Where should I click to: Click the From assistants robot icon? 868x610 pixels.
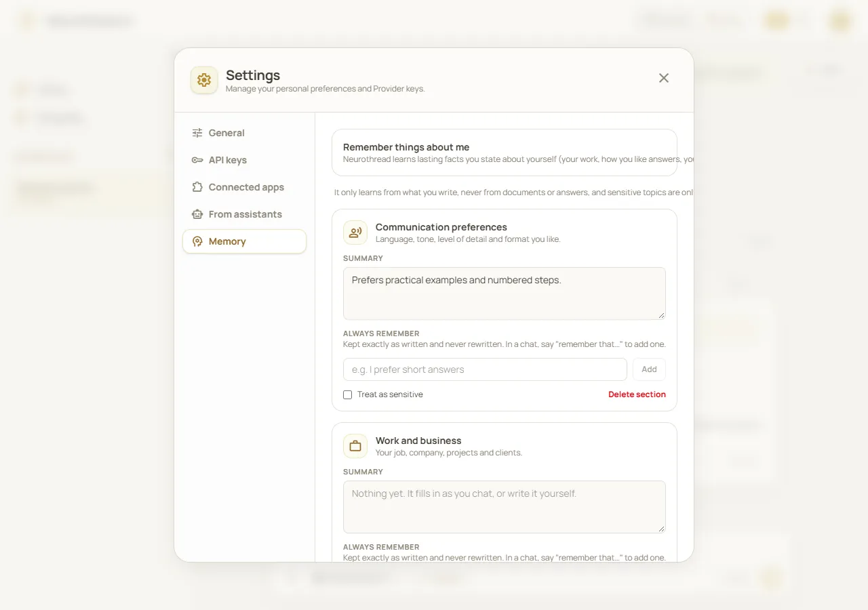point(197,214)
